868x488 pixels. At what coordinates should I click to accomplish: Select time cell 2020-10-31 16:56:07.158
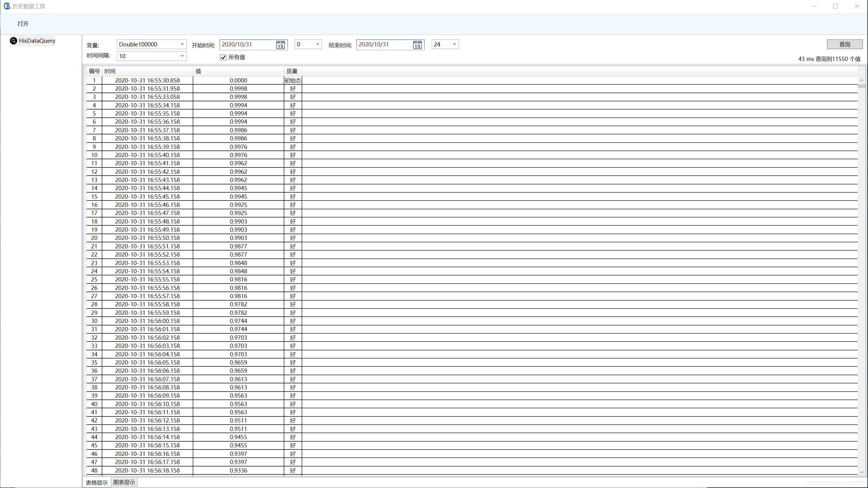click(x=147, y=379)
